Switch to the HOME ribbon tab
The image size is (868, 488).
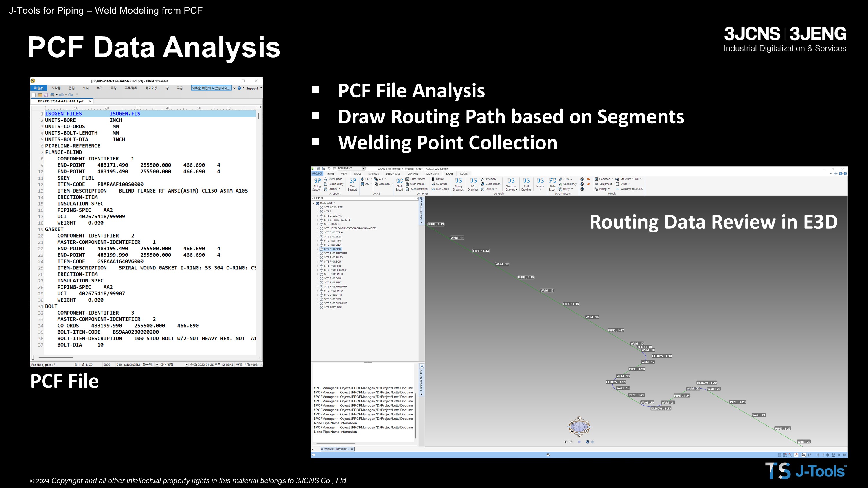pos(331,174)
